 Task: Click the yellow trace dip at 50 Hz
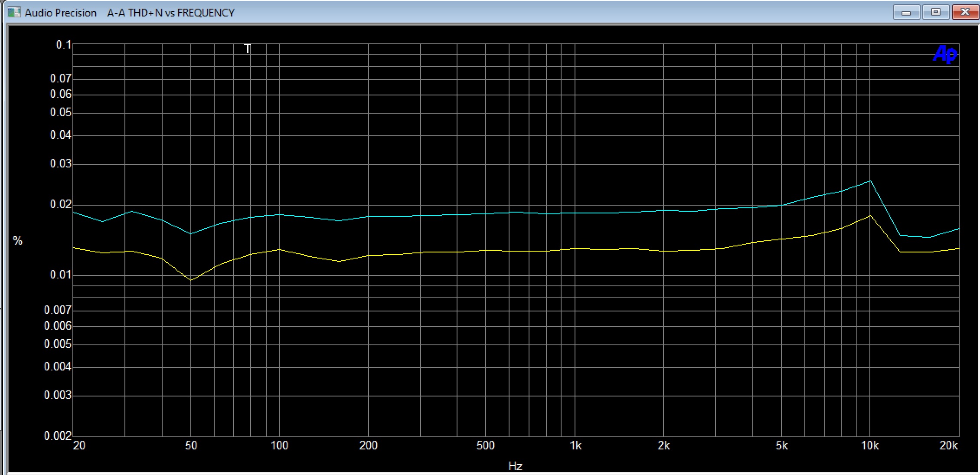(191, 280)
